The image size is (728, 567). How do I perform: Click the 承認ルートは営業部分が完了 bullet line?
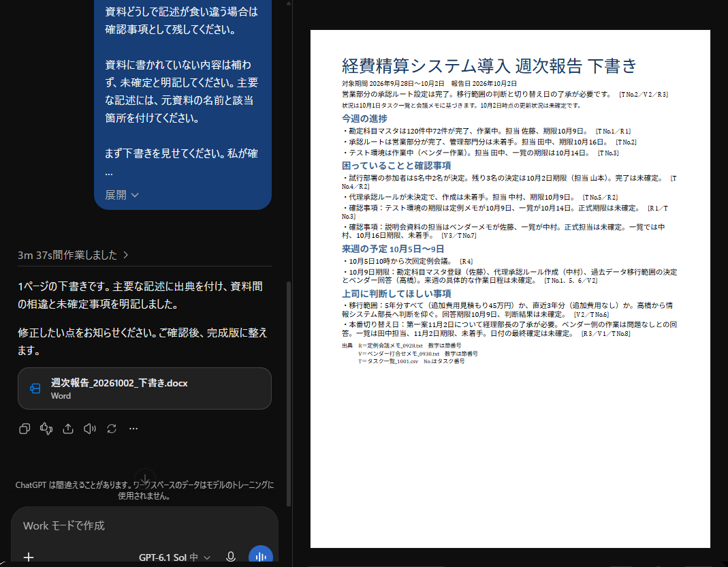click(x=490, y=142)
